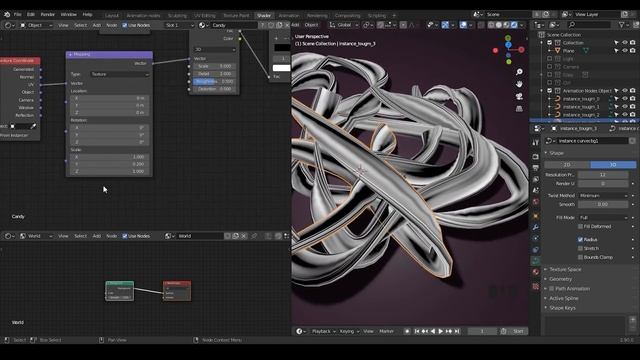Hide instance_tougrn_0 via eye icon

pos(624,99)
